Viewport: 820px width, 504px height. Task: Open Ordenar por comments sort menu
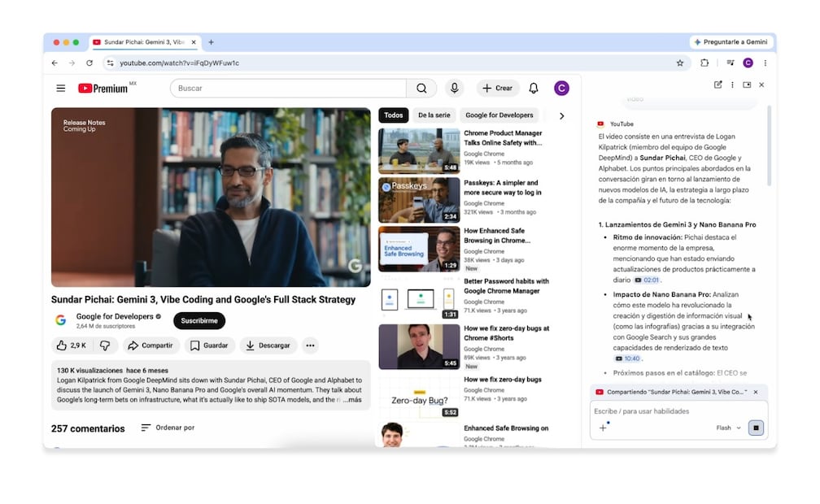coord(168,428)
